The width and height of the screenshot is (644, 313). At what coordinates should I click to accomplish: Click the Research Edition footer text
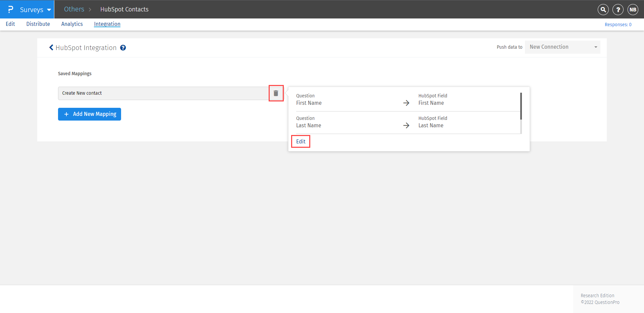click(x=598, y=296)
